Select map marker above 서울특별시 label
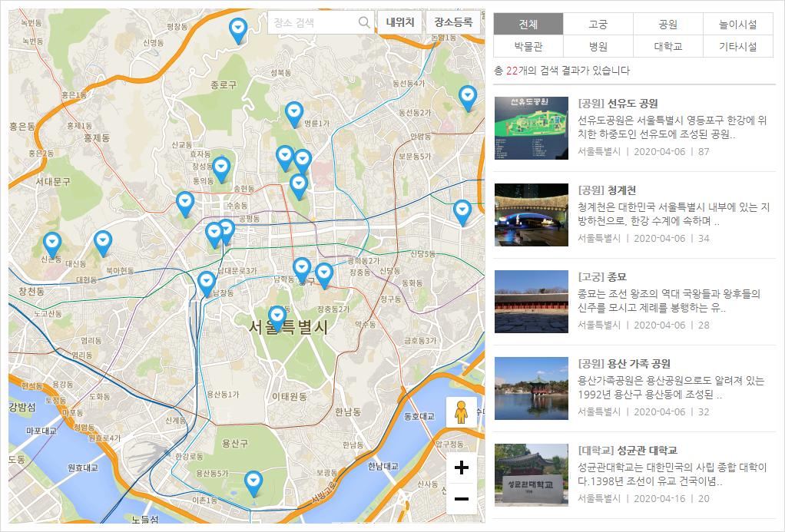 [277, 319]
